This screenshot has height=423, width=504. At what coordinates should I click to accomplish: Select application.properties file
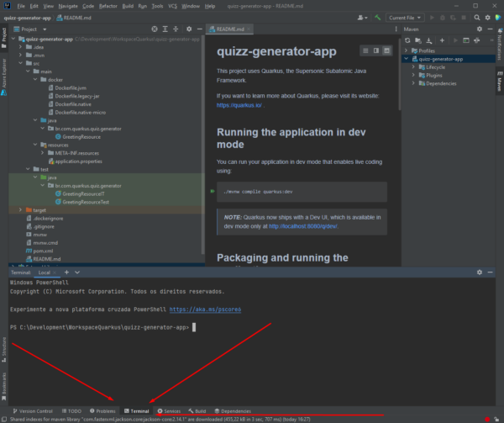pyautogui.click(x=78, y=161)
